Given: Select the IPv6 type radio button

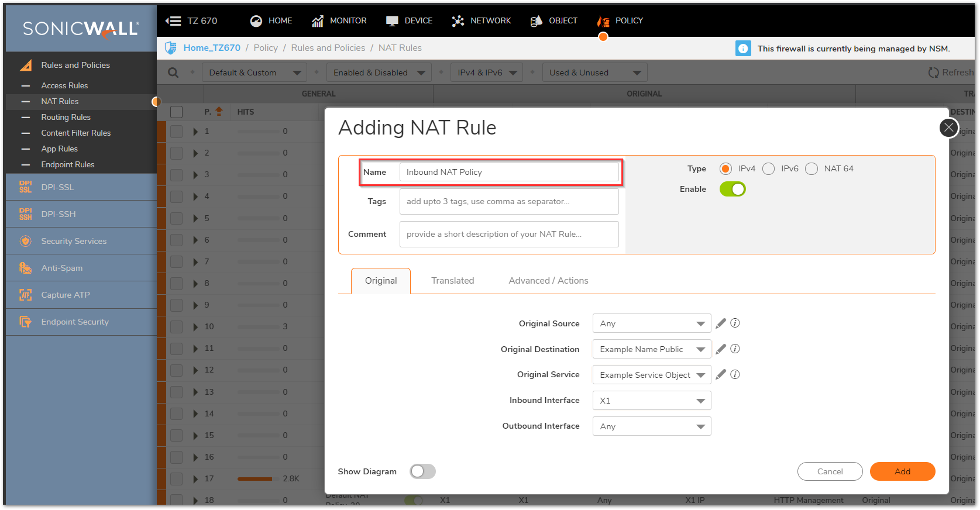Looking at the screenshot, I should pos(769,169).
